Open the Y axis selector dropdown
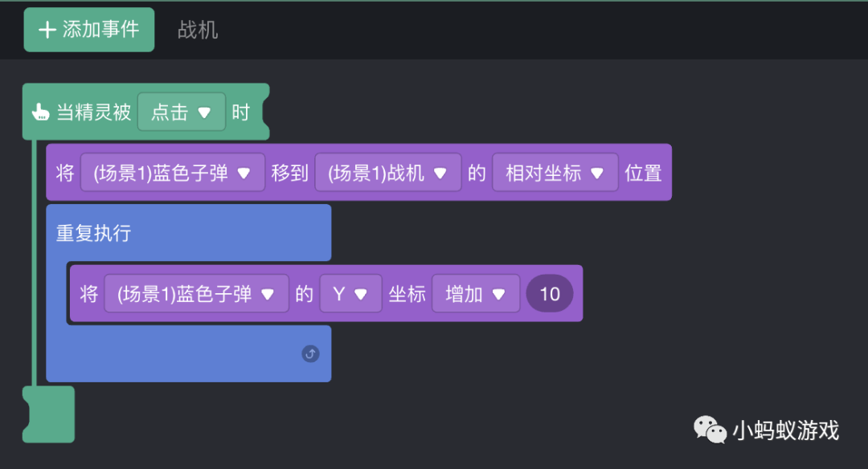Viewport: 868px width, 469px height. click(x=350, y=293)
